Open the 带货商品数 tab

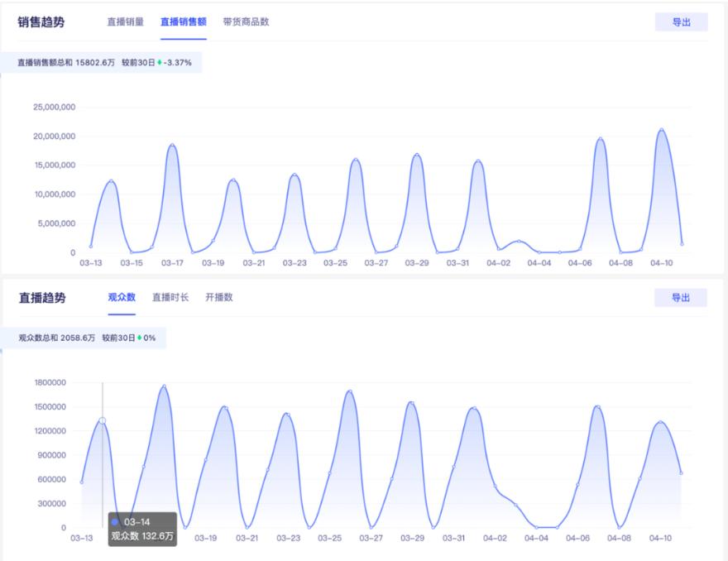point(245,24)
